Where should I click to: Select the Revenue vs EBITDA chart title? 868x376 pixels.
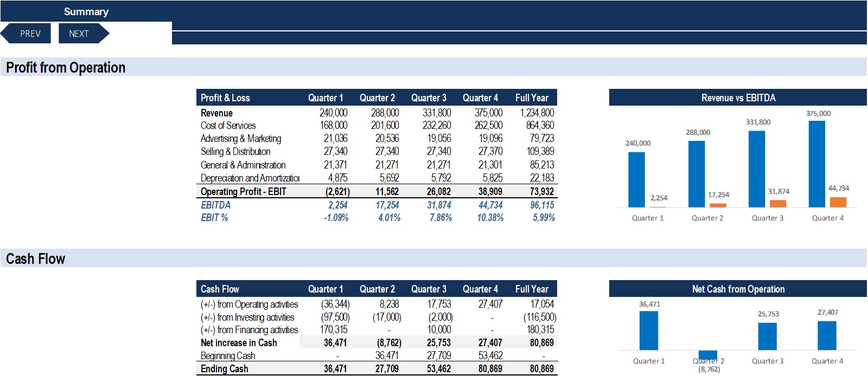[738, 98]
